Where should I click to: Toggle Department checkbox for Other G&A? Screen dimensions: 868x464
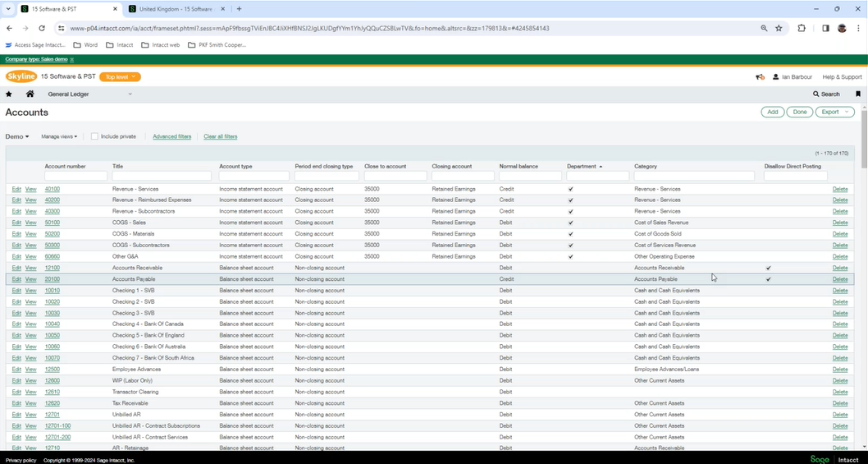pos(571,257)
